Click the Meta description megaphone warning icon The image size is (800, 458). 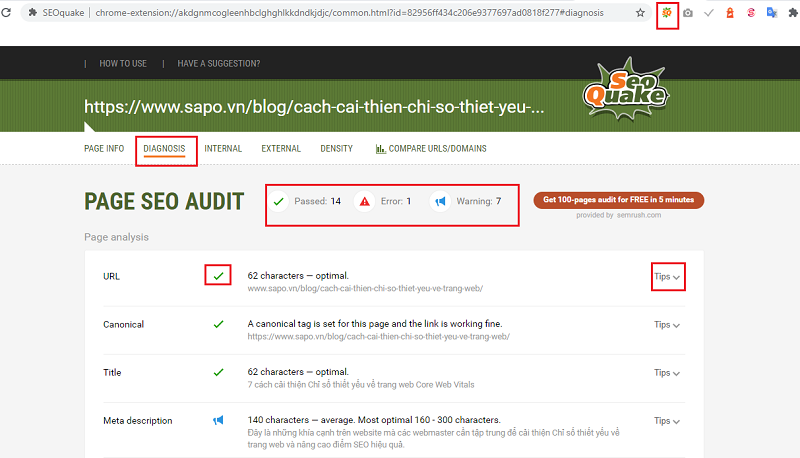(x=218, y=420)
